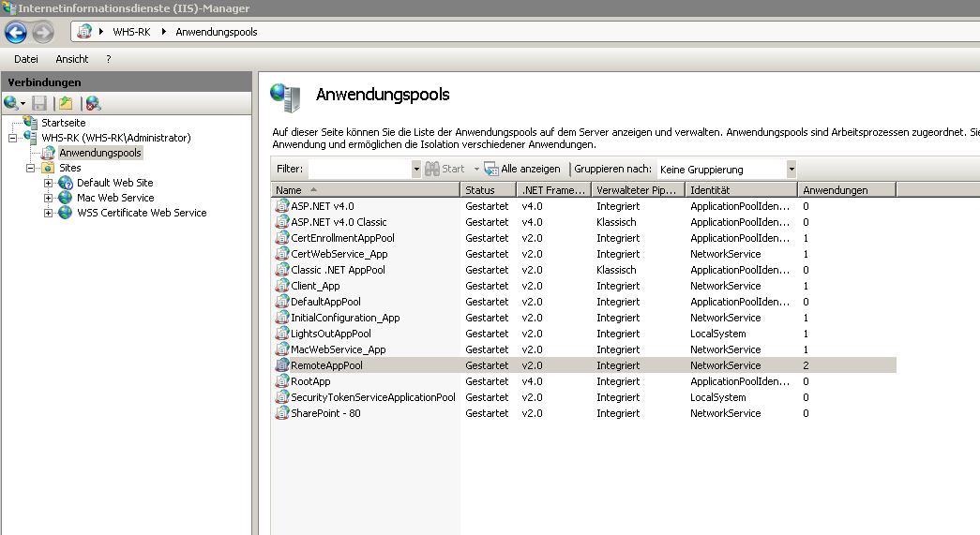Viewport: 980px width, 535px height.
Task: Select the SecurityTokenServiceApplicationPool row
Action: click(584, 397)
